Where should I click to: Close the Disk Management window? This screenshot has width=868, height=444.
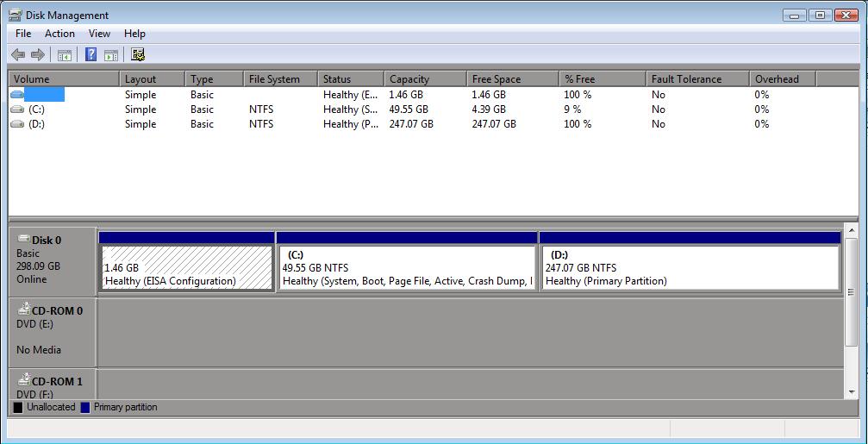(846, 16)
